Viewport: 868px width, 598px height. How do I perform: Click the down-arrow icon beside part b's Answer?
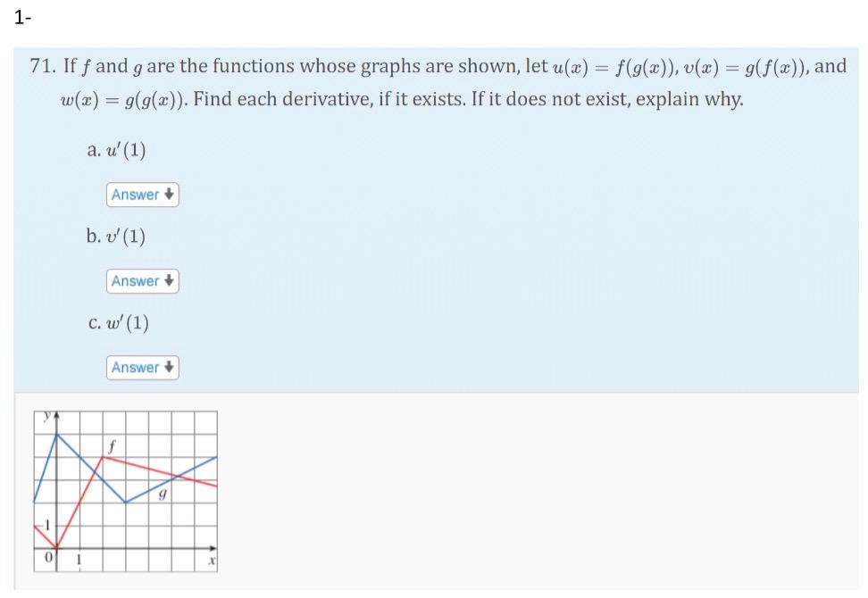[x=167, y=281]
